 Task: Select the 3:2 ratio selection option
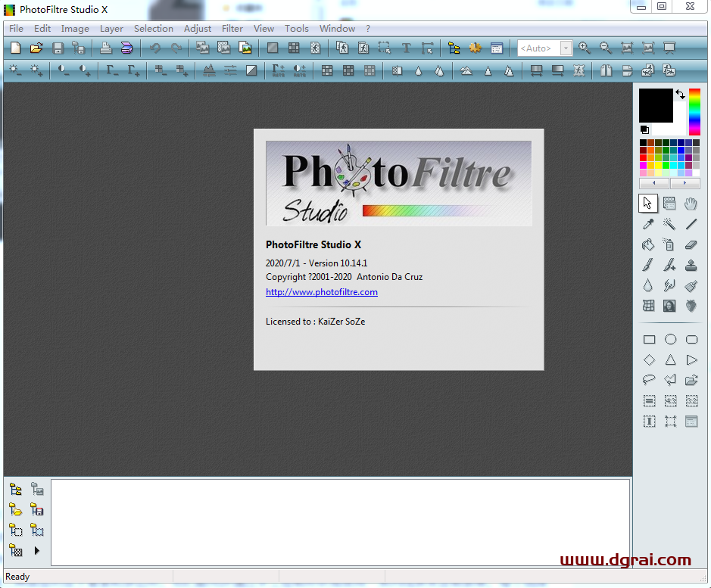pyautogui.click(x=691, y=401)
